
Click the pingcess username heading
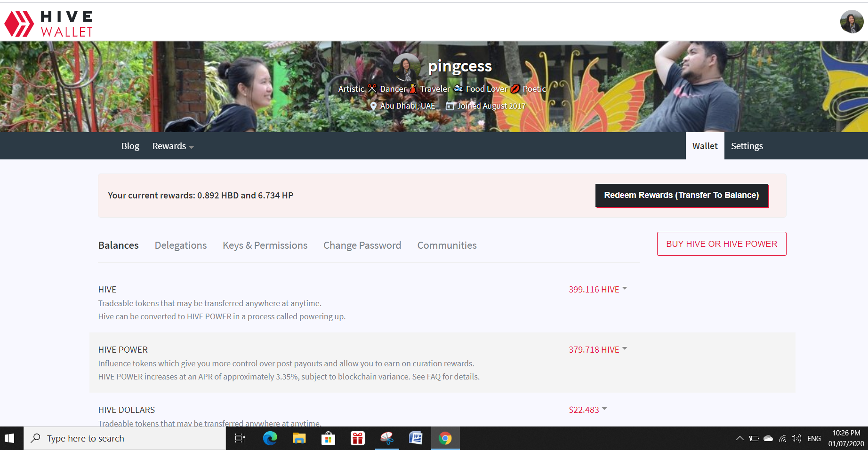(460, 66)
